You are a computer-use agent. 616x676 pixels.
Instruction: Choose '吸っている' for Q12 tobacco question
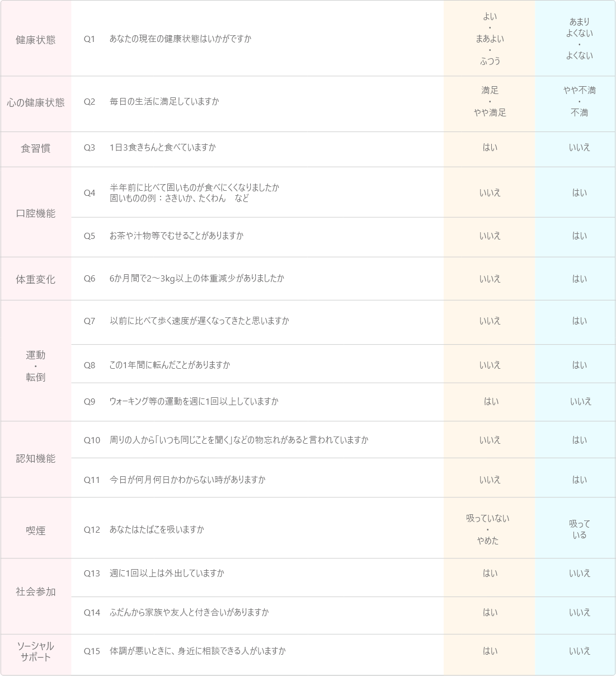click(579, 529)
